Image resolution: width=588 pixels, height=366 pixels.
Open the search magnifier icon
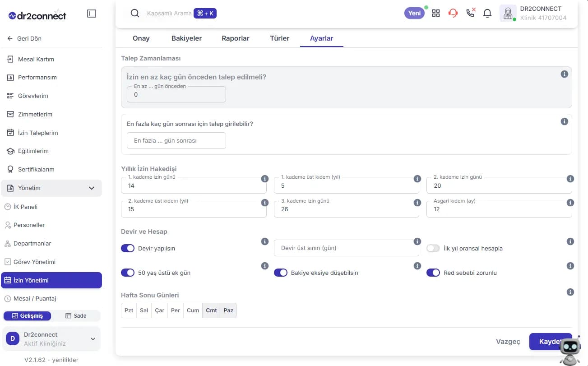(x=134, y=13)
